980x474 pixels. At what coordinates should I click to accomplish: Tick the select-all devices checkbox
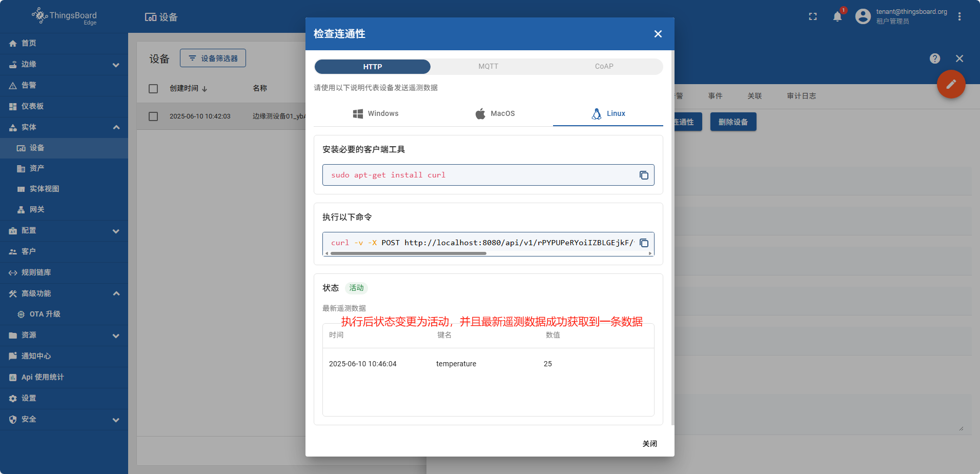click(x=153, y=89)
